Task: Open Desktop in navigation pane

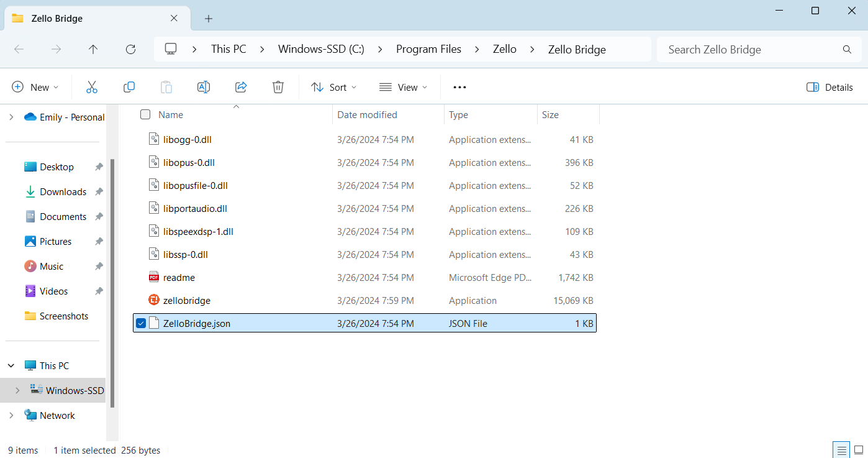Action: (57, 167)
